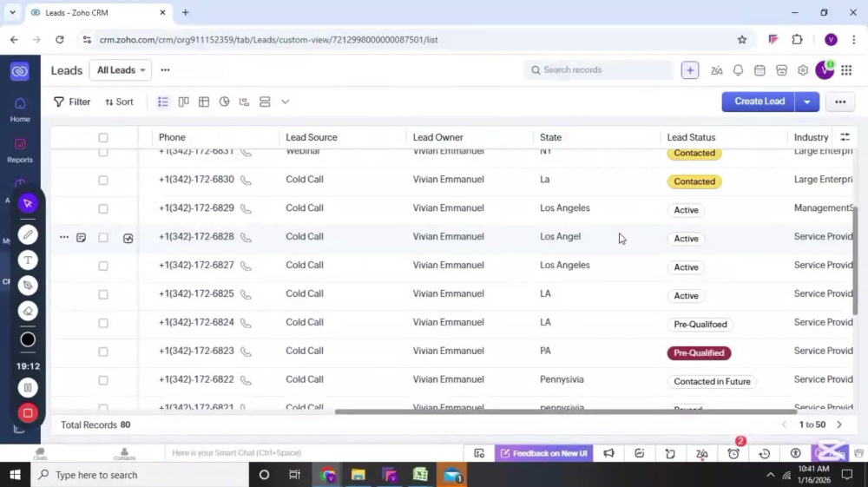Click the horizontal scrollbar of the leads table

(566, 411)
